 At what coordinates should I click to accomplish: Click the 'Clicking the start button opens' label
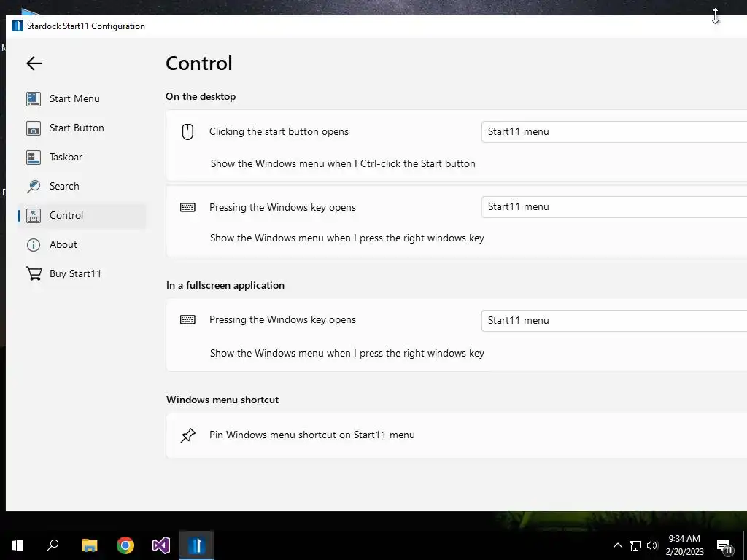[279, 132]
